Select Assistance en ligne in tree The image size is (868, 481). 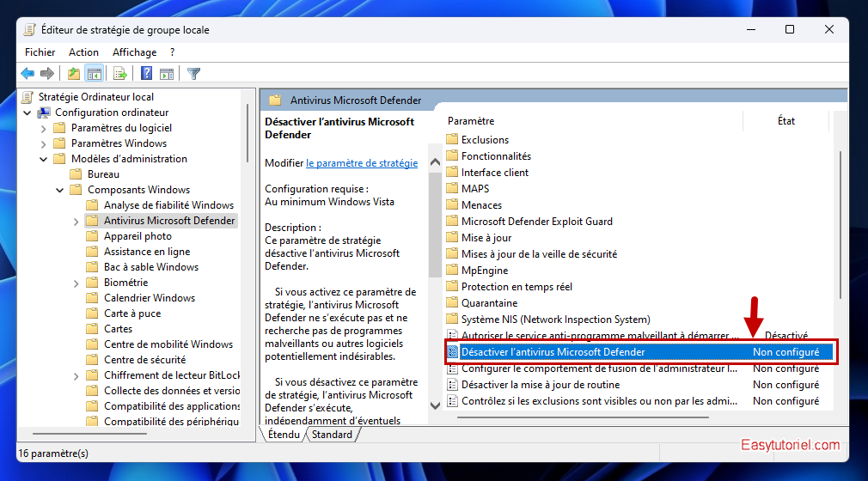pyautogui.click(x=147, y=252)
